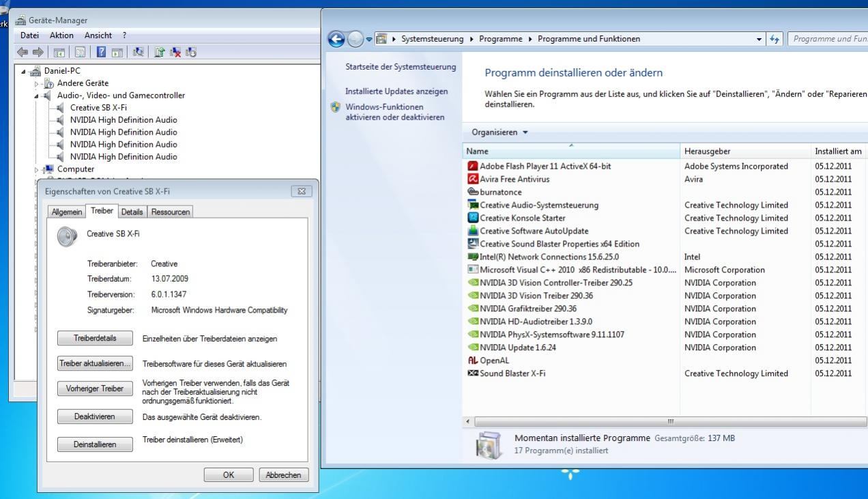Click the Intel Network Connections icon

tap(472, 257)
